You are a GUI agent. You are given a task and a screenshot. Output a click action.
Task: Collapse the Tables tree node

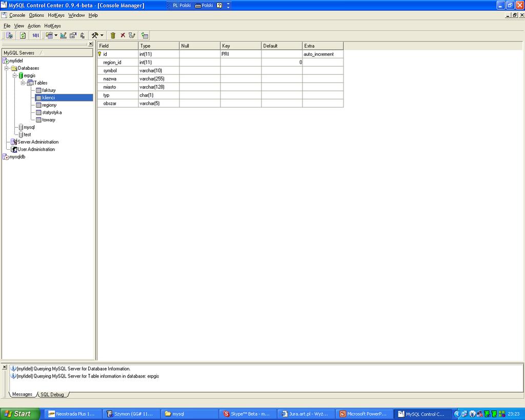(23, 83)
